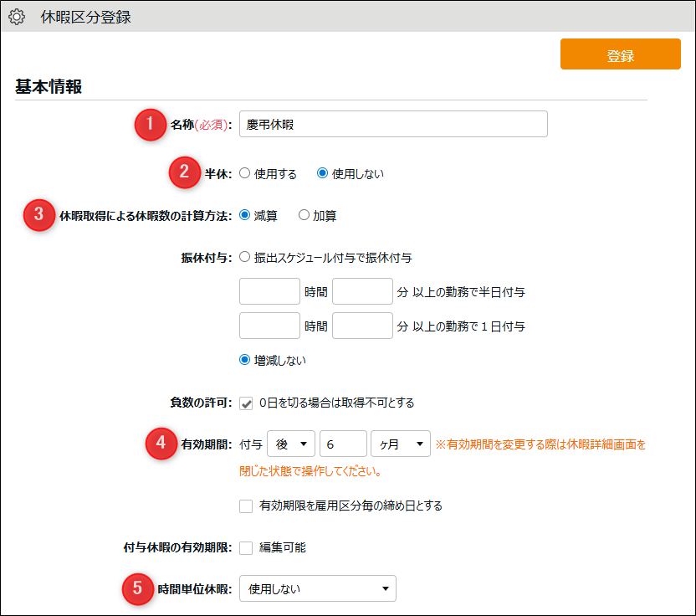
Task: Click the 名称 text field containing 慶弔休暇
Action: (392, 125)
